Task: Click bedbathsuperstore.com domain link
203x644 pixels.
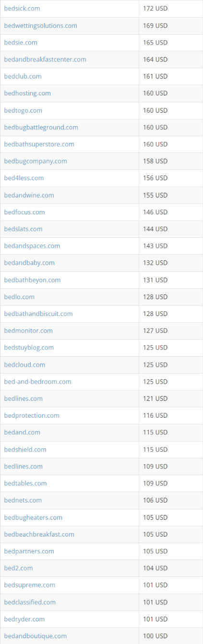Action: click(x=39, y=144)
